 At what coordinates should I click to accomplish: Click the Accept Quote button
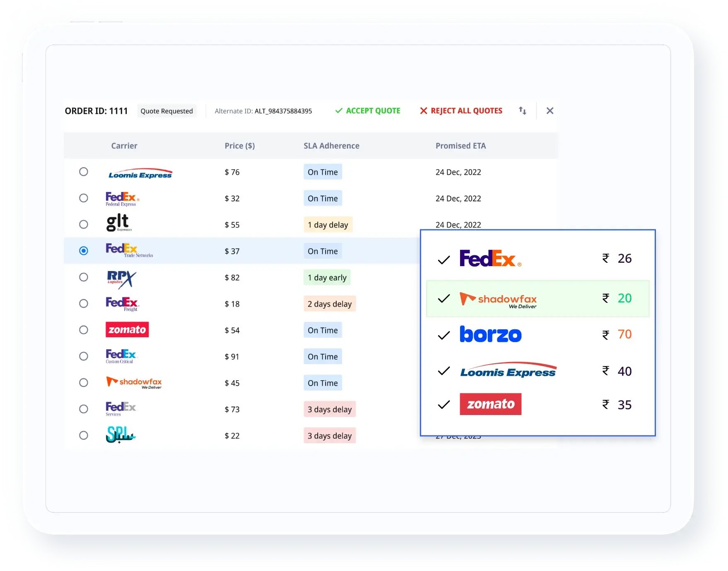coord(368,111)
